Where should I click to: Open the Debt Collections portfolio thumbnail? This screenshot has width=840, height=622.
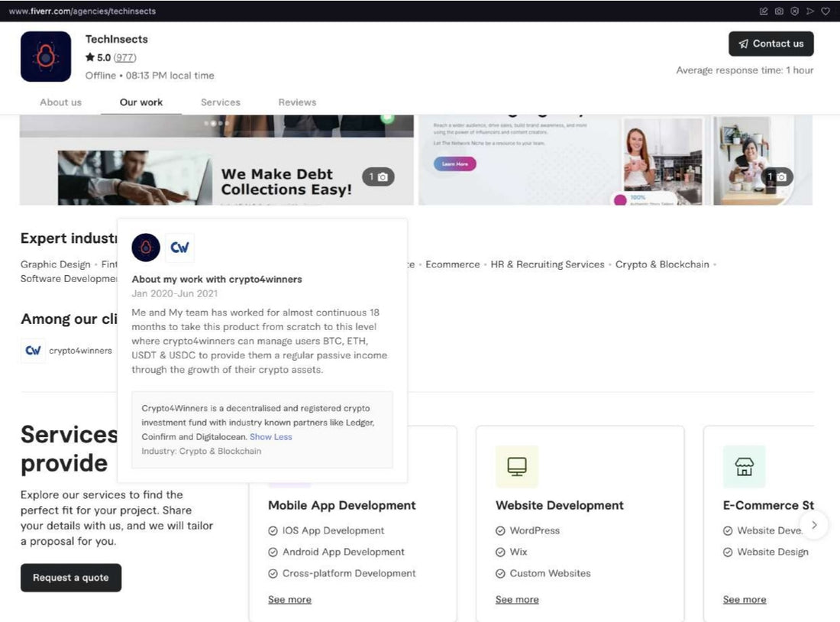tap(216, 172)
